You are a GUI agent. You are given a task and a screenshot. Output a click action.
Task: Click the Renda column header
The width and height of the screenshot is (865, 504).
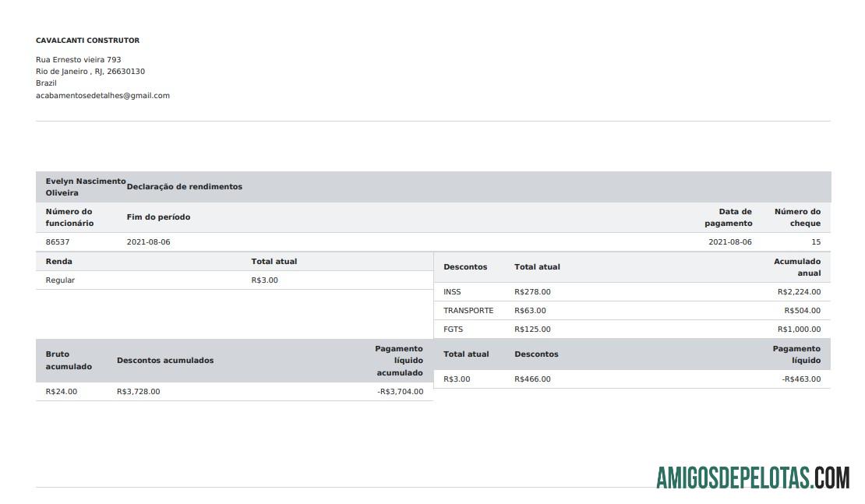point(58,262)
